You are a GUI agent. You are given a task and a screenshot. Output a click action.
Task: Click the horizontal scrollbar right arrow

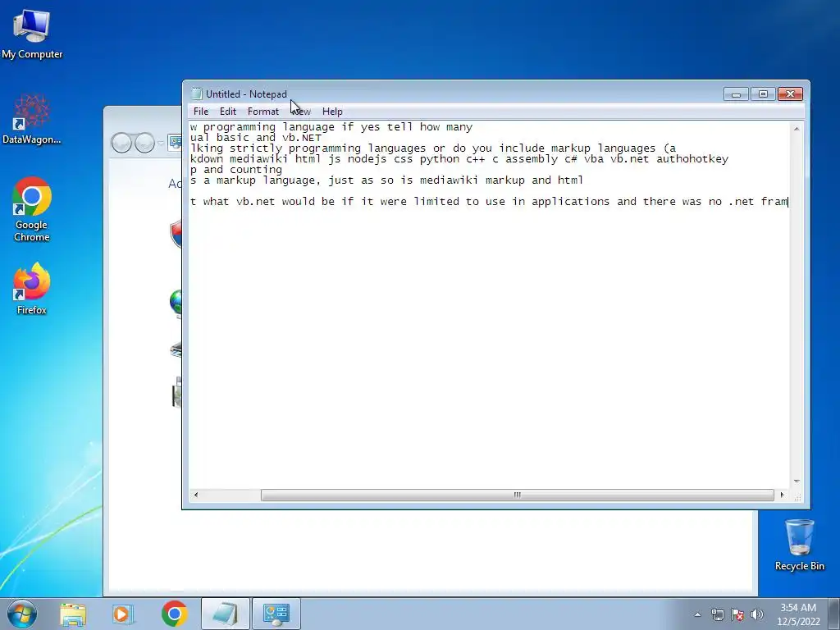point(782,495)
